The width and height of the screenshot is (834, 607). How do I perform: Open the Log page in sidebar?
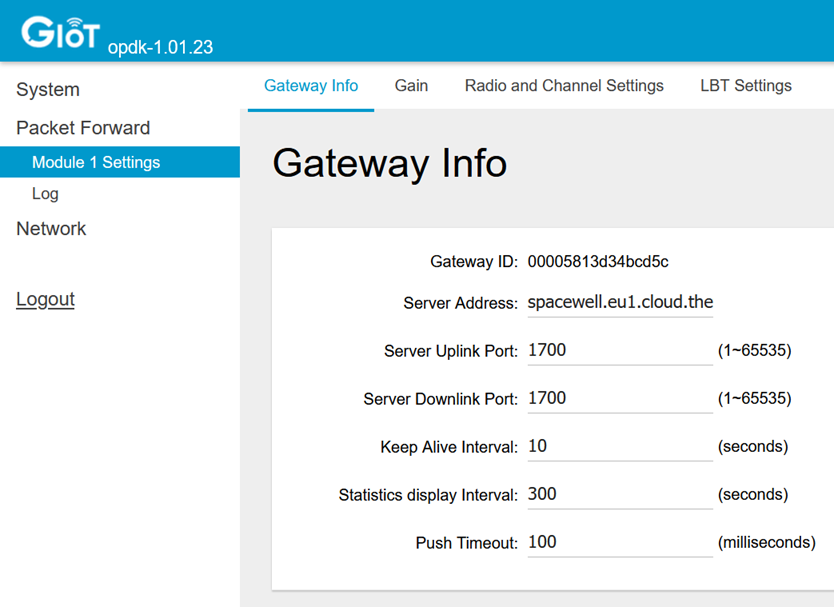coord(45,194)
